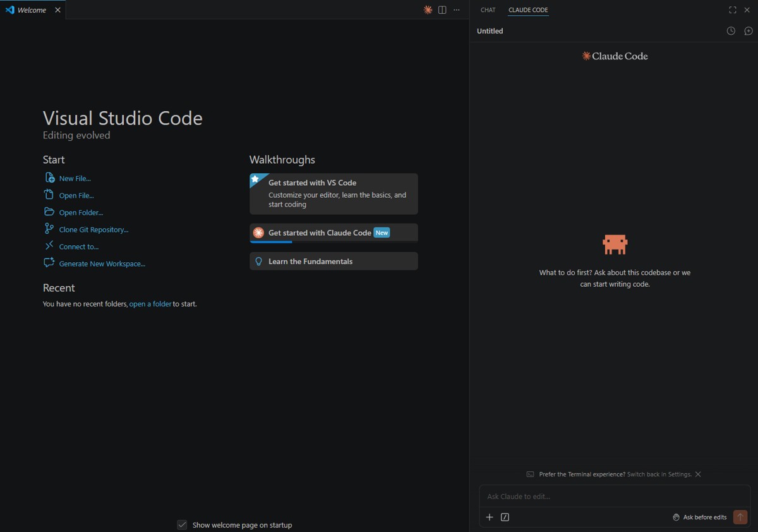Click the Claude Code logo heading
The height and width of the screenshot is (532, 758).
click(x=615, y=56)
